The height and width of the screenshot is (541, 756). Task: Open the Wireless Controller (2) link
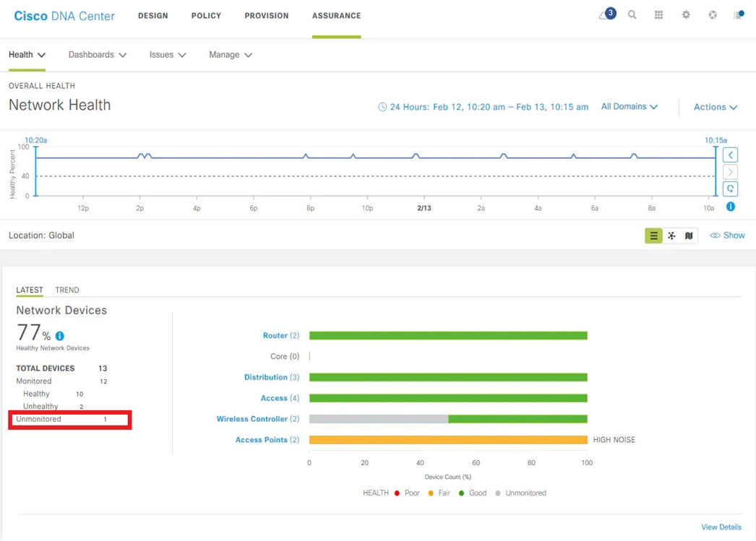(x=258, y=419)
